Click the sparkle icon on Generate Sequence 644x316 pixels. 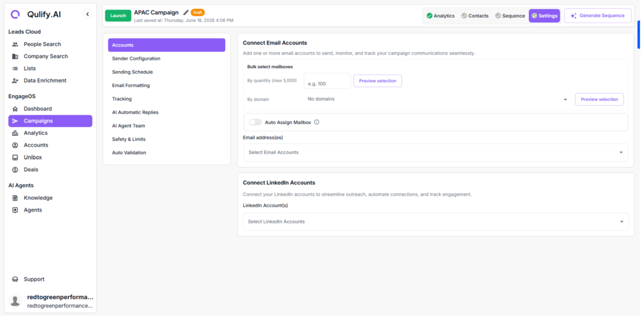pos(574,16)
